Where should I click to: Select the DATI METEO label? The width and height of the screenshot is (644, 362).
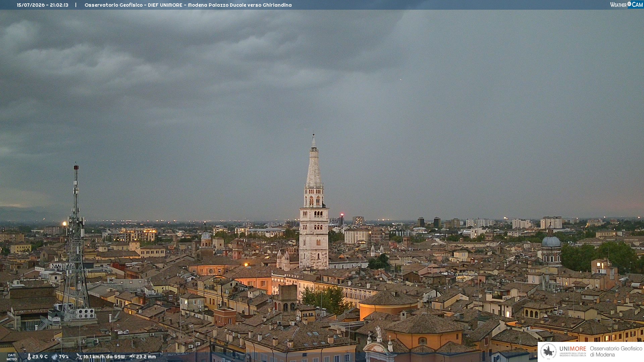point(12,357)
